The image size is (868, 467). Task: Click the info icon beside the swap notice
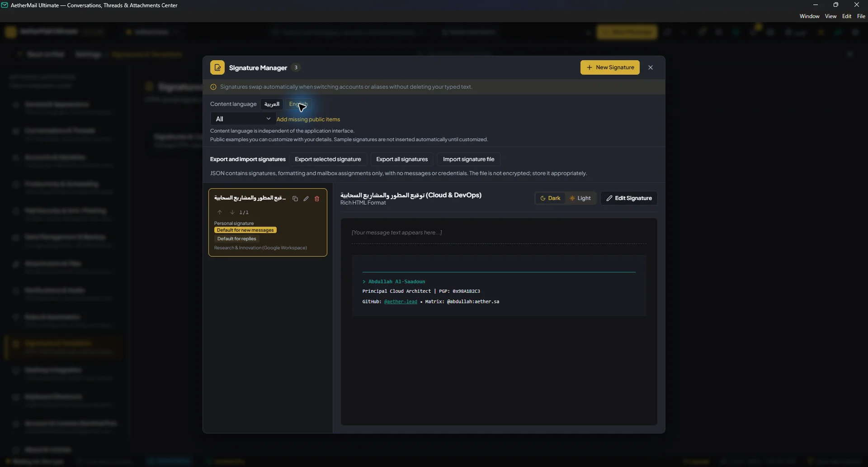(x=213, y=87)
